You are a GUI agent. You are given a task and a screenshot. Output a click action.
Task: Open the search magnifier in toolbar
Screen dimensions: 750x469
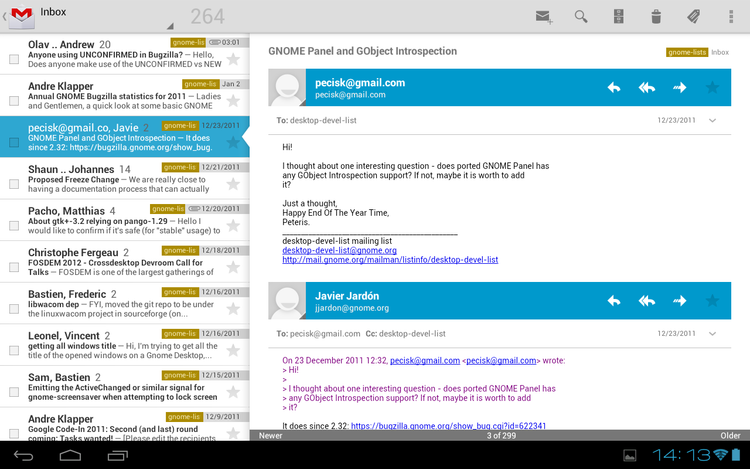(581, 16)
